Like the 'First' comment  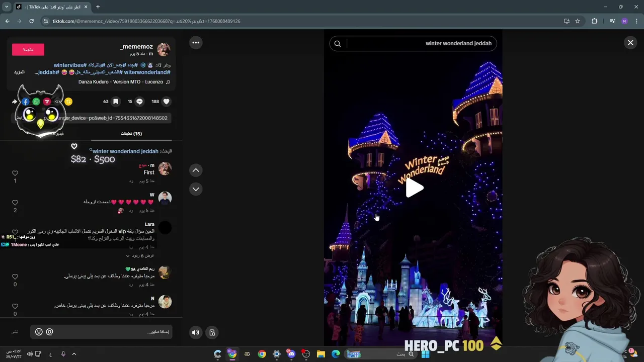pyautogui.click(x=15, y=173)
